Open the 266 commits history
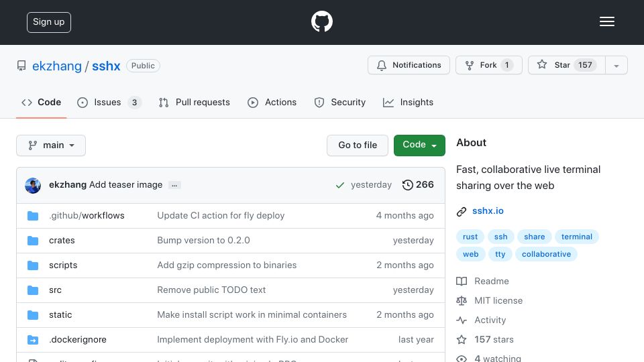 [x=418, y=185]
